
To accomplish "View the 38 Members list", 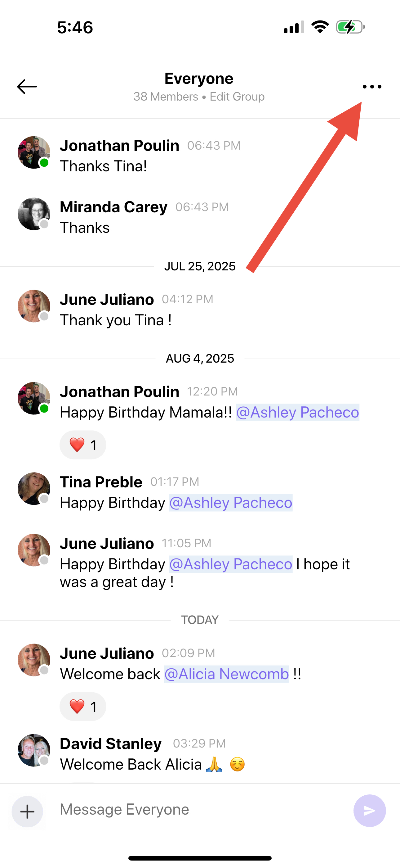I will [x=166, y=97].
